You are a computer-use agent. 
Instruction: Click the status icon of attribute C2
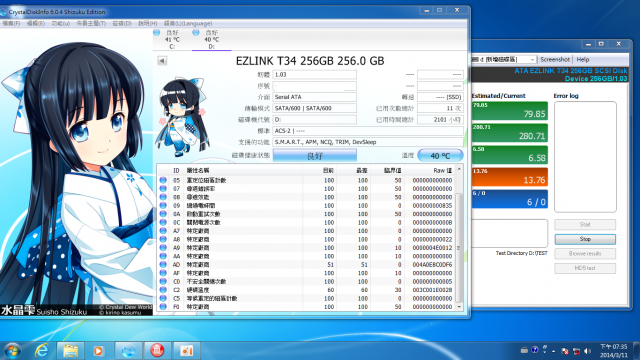[163, 290]
